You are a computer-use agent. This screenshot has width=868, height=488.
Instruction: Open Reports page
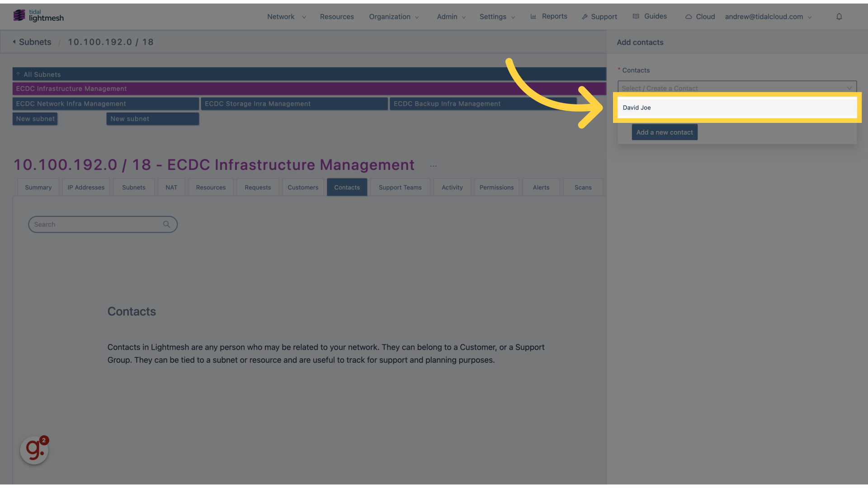(x=549, y=16)
